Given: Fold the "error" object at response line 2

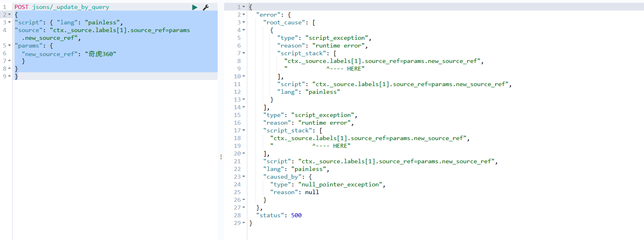Looking at the screenshot, I should click(244, 15).
